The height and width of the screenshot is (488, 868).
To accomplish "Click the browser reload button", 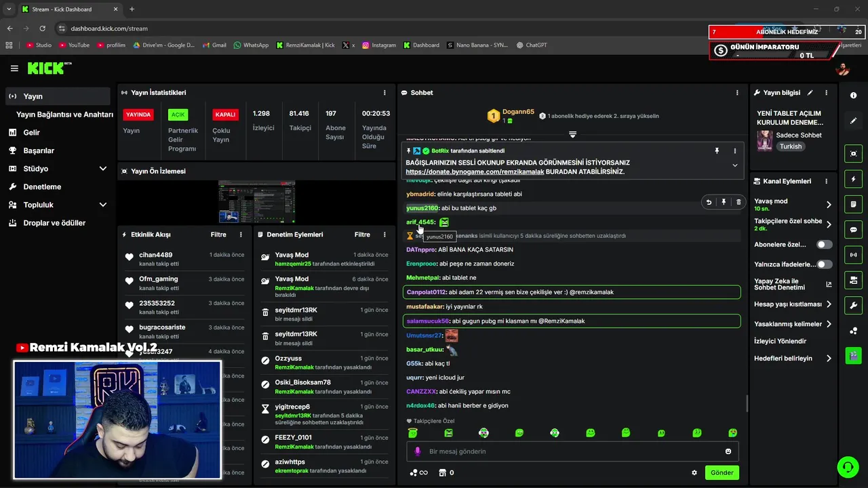I will [x=43, y=28].
